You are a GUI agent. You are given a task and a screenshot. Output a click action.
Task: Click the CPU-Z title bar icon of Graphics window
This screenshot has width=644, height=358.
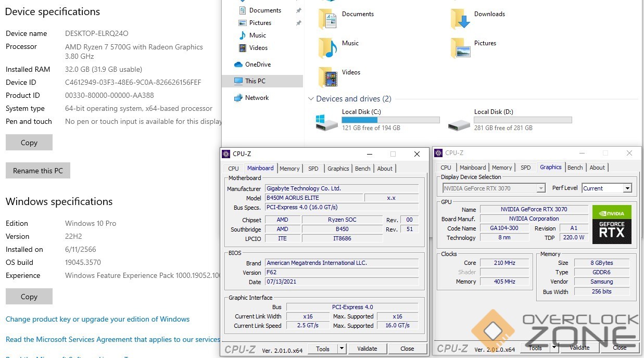[438, 153]
